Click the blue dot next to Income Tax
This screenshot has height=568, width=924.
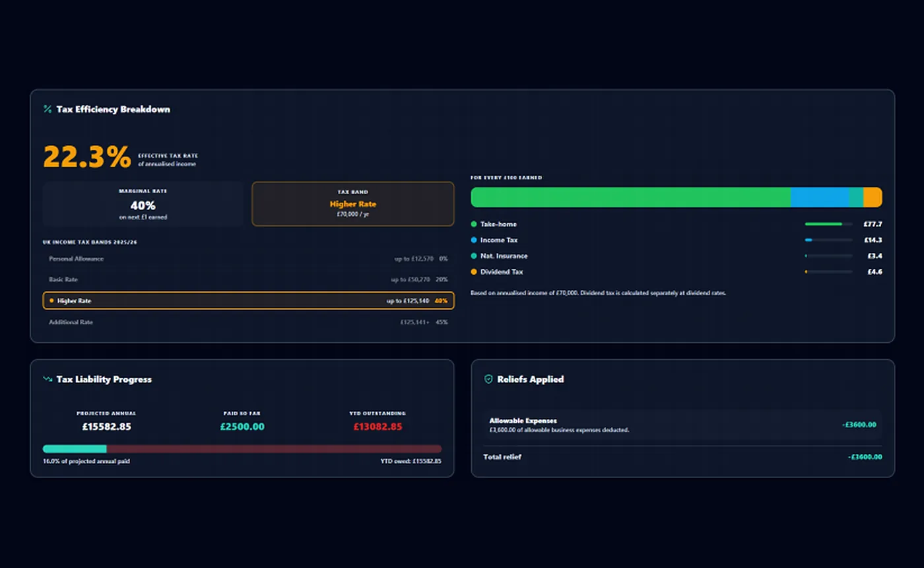coord(474,240)
